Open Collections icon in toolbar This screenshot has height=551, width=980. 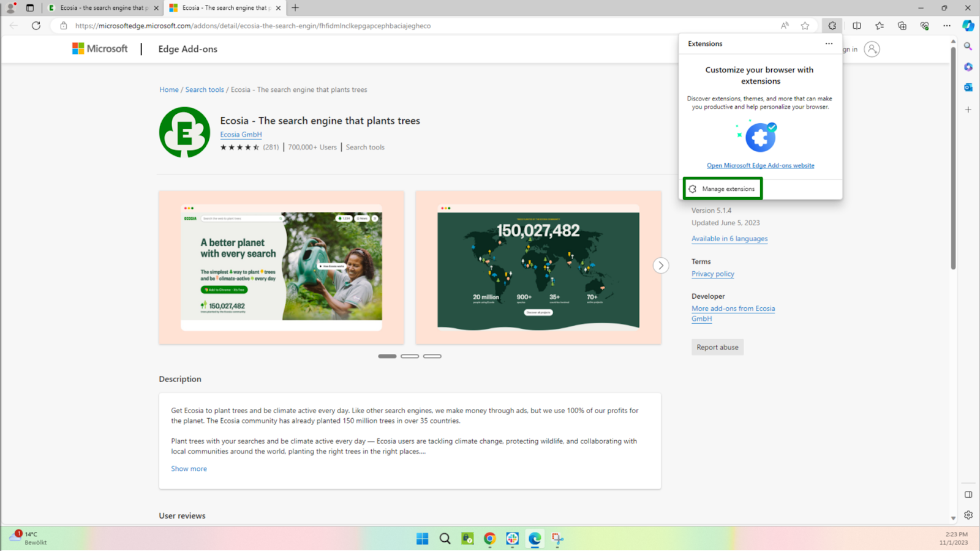point(902,26)
